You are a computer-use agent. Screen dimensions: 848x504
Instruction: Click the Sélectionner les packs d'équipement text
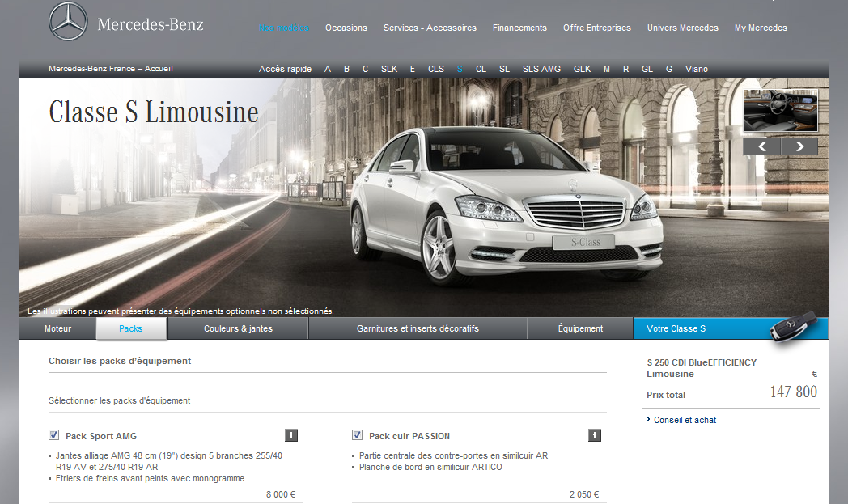click(x=120, y=400)
